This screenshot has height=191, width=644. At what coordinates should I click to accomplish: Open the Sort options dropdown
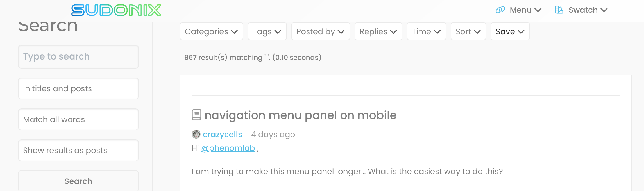pyautogui.click(x=468, y=31)
